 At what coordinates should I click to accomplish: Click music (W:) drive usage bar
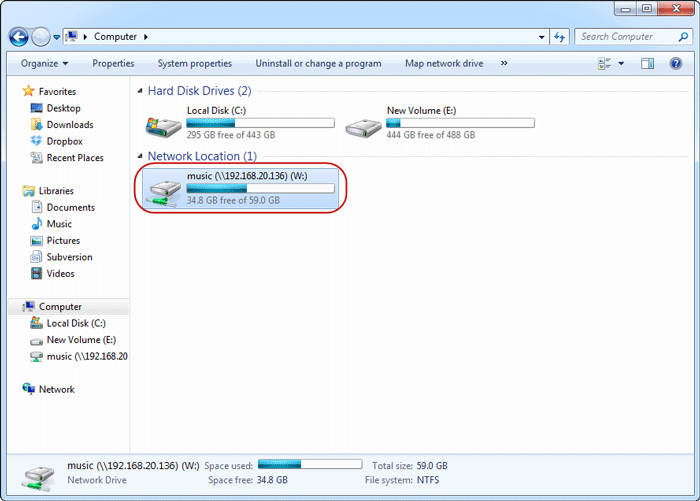(x=260, y=188)
